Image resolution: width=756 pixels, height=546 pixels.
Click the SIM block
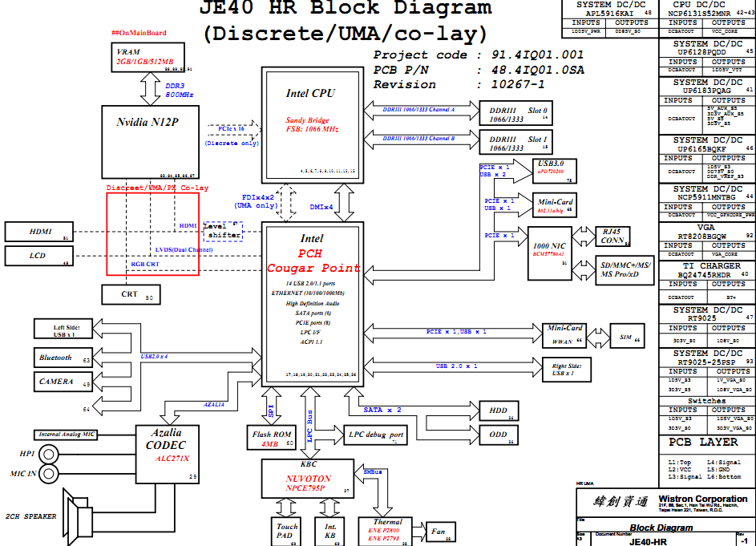coord(627,335)
